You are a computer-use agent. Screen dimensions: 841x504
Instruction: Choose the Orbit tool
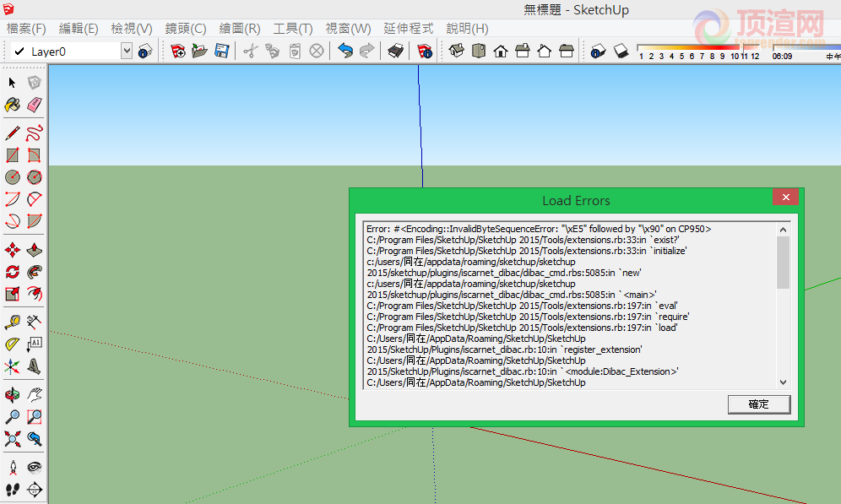click(x=13, y=395)
